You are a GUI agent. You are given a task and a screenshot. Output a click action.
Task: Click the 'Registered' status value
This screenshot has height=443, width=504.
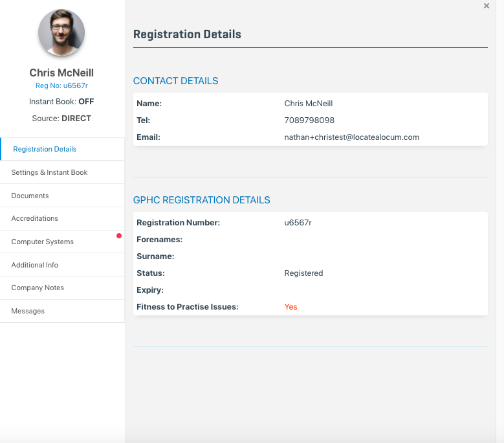[x=303, y=273]
